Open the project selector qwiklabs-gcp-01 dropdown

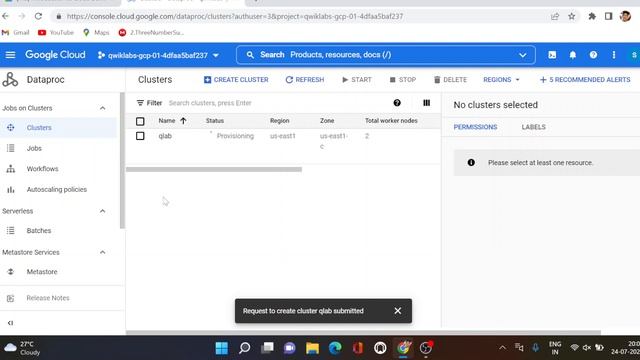pyautogui.click(x=158, y=55)
